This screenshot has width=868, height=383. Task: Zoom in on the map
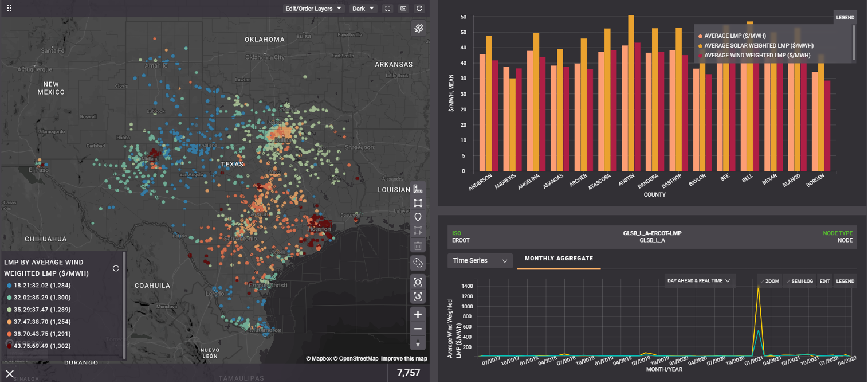(x=418, y=314)
